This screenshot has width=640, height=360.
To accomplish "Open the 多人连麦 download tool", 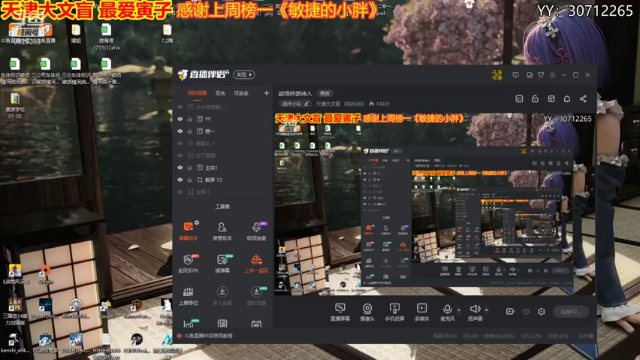I will click(222, 296).
